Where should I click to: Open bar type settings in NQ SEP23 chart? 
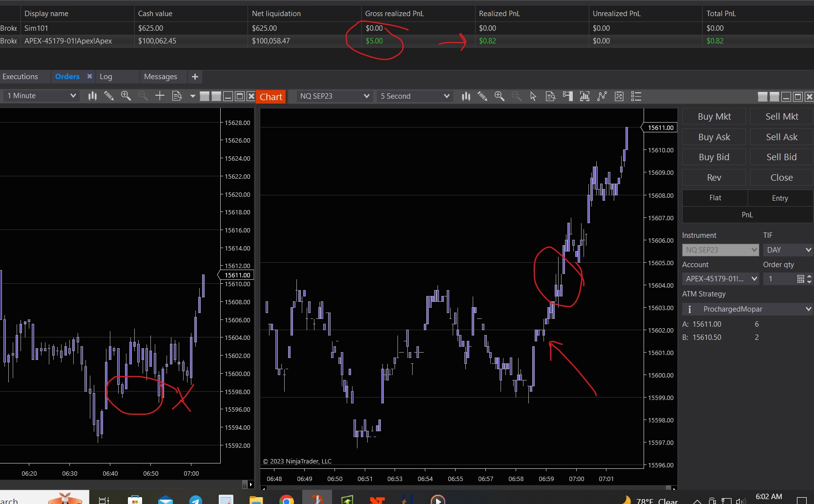[x=466, y=96]
